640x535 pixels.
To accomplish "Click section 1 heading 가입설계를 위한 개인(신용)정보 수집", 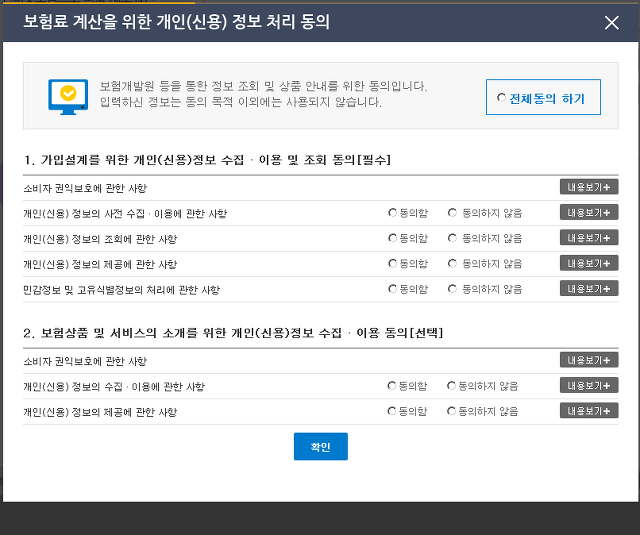I will click(207, 160).
